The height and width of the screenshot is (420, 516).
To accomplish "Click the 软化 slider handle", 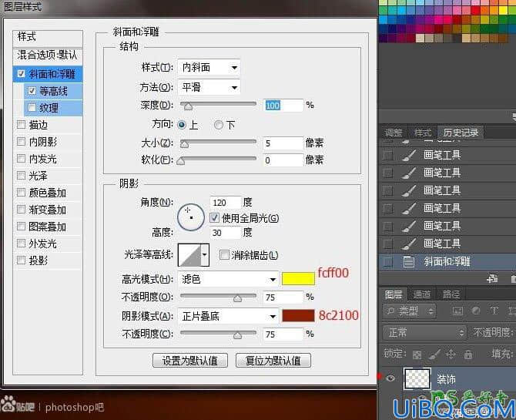I will tap(181, 161).
